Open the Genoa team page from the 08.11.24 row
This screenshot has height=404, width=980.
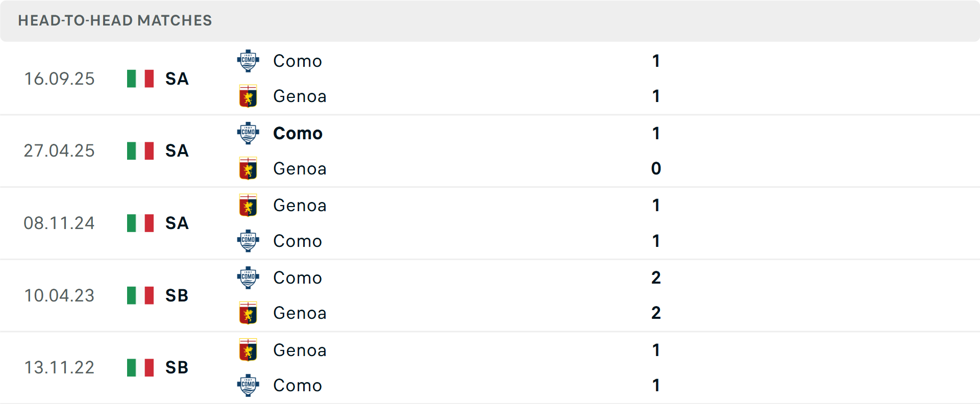pos(300,205)
